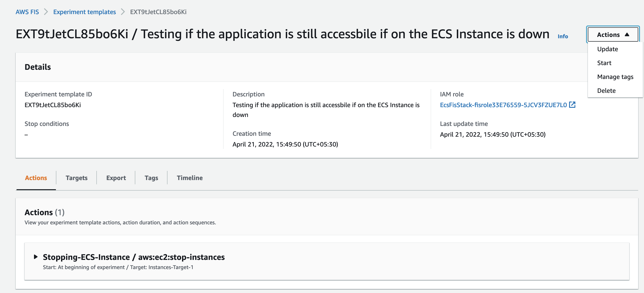
Task: Click the Last update time value
Action: tap(493, 134)
